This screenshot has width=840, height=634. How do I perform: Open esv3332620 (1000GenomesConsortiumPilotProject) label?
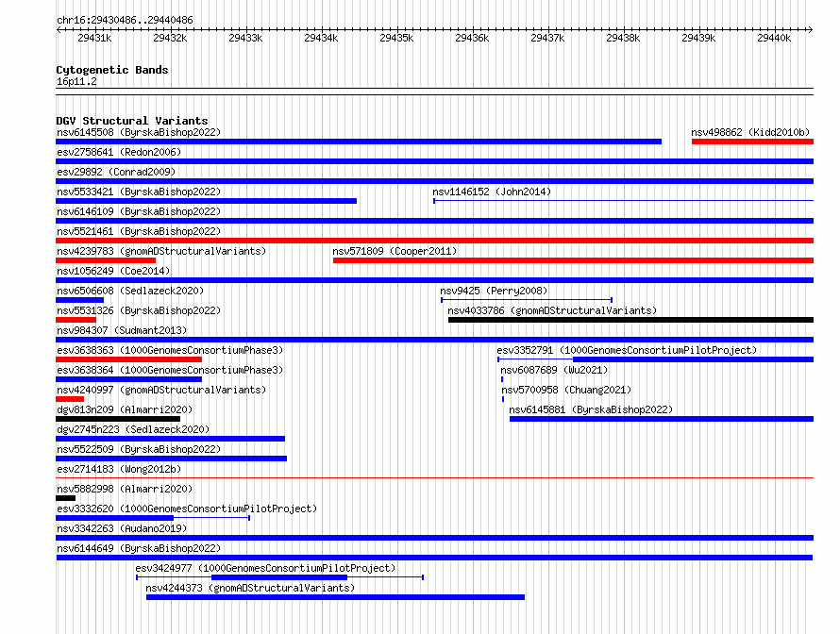tap(187, 509)
